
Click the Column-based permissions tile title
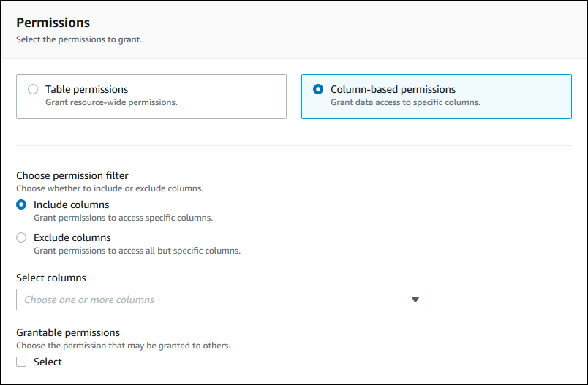point(393,90)
